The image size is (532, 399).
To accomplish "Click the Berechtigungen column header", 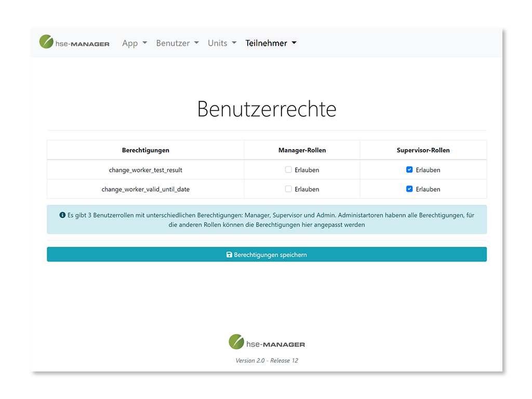I will pyautogui.click(x=145, y=150).
